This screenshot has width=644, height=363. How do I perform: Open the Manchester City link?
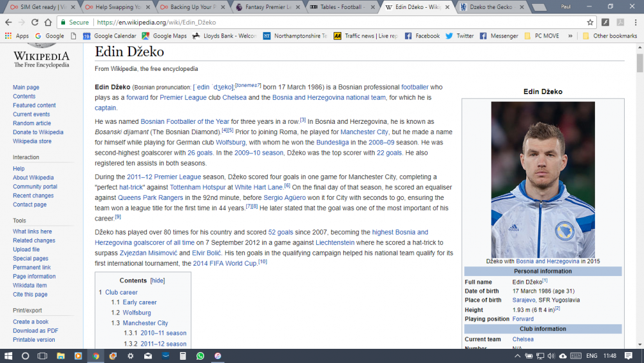[x=364, y=132]
